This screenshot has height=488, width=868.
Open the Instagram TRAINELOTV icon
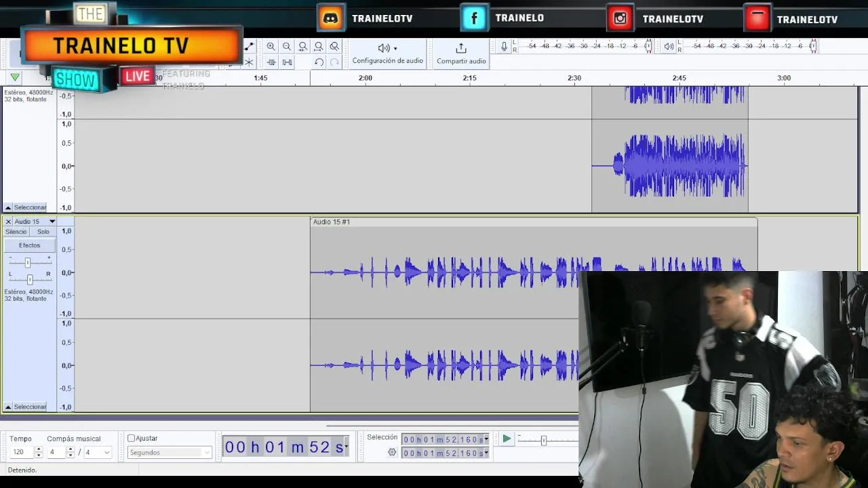pyautogui.click(x=620, y=18)
